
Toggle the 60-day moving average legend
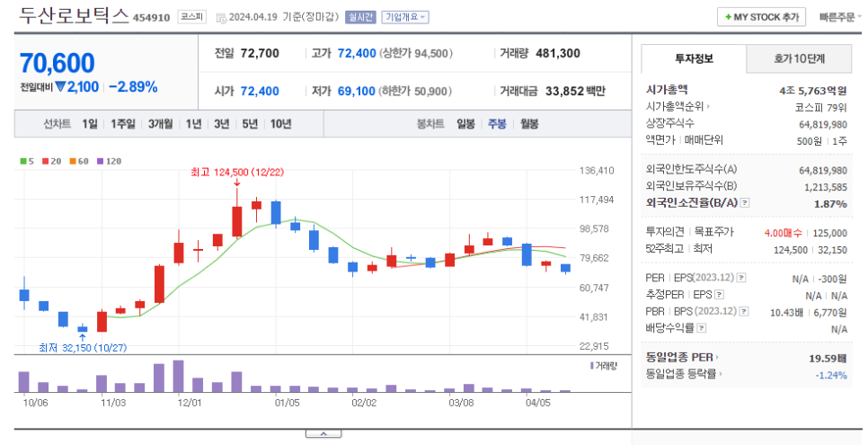pos(79,161)
